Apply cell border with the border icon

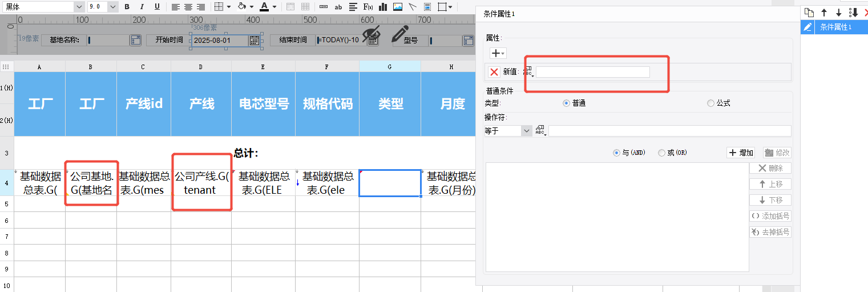(219, 7)
